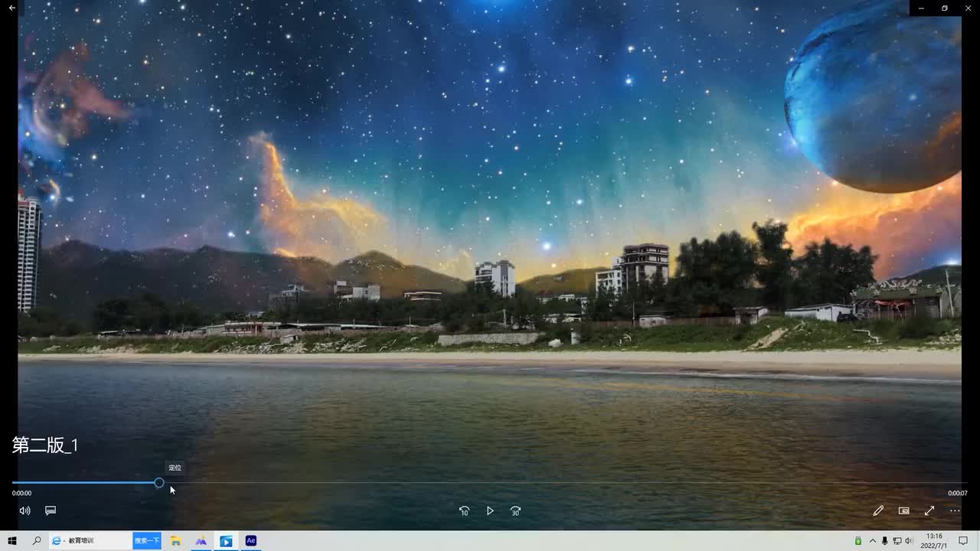980x551 pixels.
Task: Switch to mini view mode
Action: pos(903,510)
